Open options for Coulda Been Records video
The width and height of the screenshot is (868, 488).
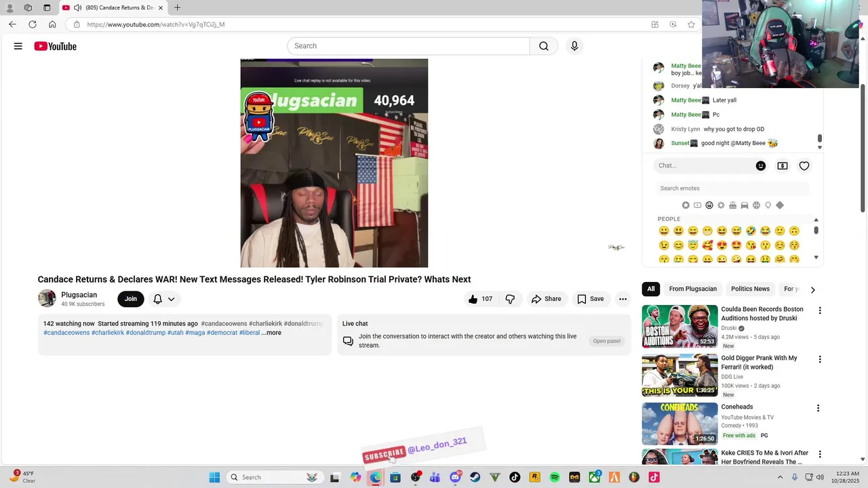click(x=819, y=310)
